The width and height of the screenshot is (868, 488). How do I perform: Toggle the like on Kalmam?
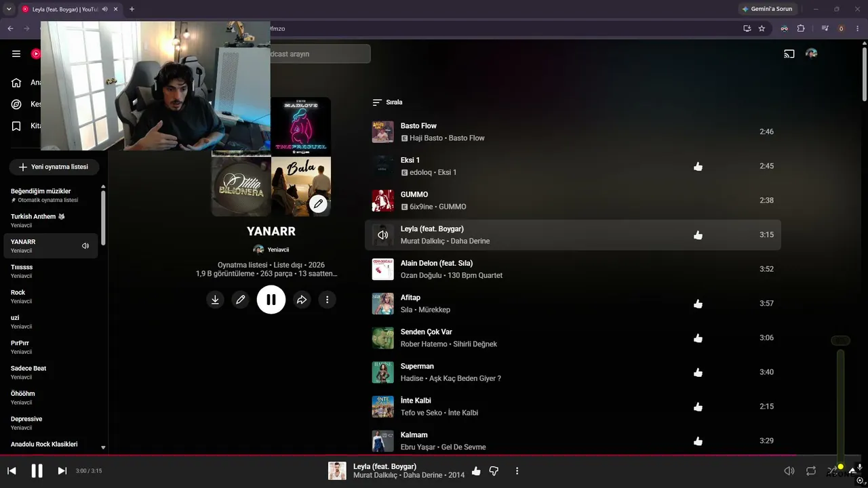click(x=698, y=441)
